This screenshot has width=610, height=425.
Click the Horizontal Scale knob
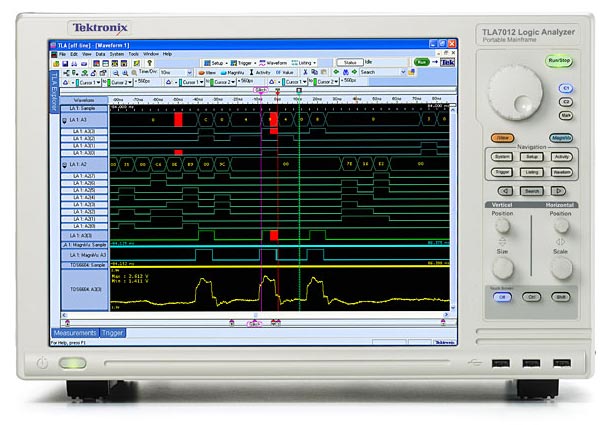tap(561, 268)
